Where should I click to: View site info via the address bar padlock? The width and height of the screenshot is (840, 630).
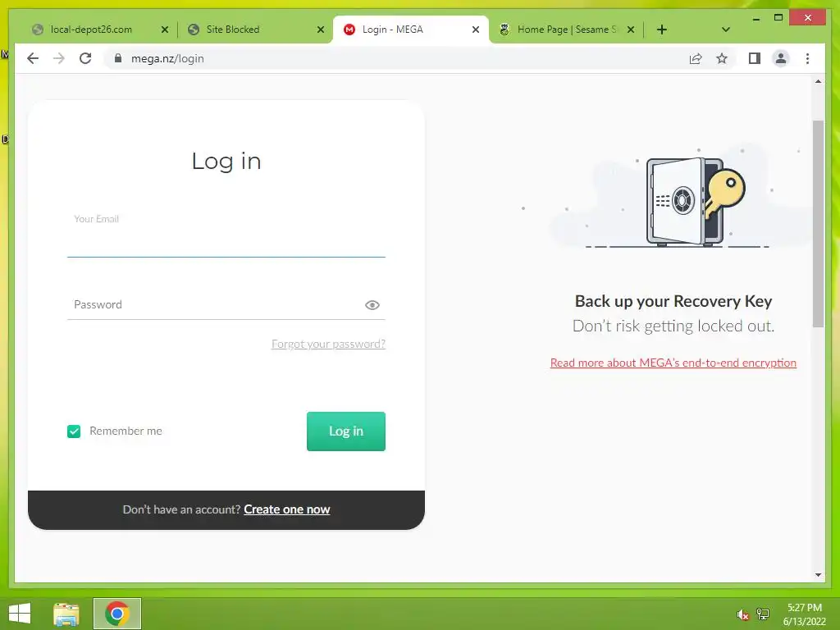pyautogui.click(x=118, y=58)
